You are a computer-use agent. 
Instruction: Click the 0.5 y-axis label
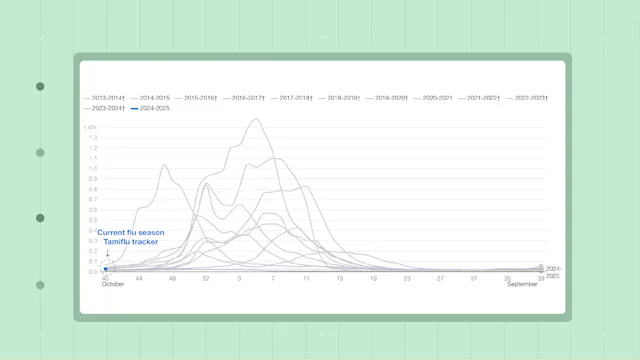93,220
